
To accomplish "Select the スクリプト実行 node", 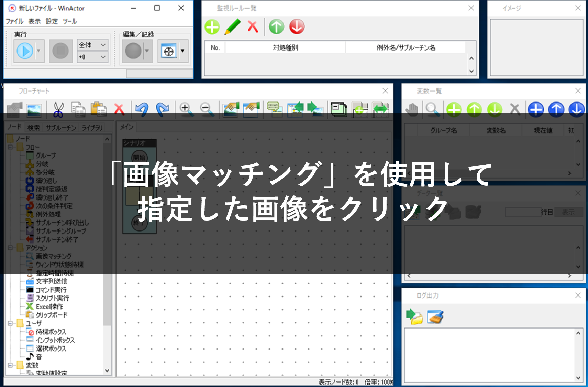I will pos(52,298).
